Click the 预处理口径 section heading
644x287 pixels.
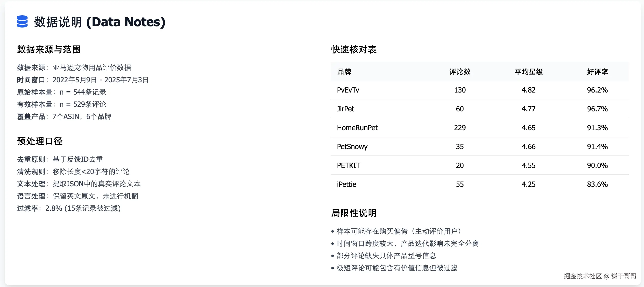pos(40,141)
